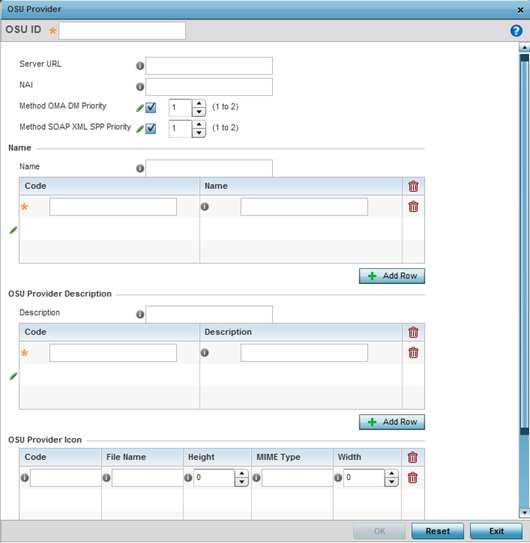
Task: Decrease the icon Width spinner value
Action: [x=391, y=482]
